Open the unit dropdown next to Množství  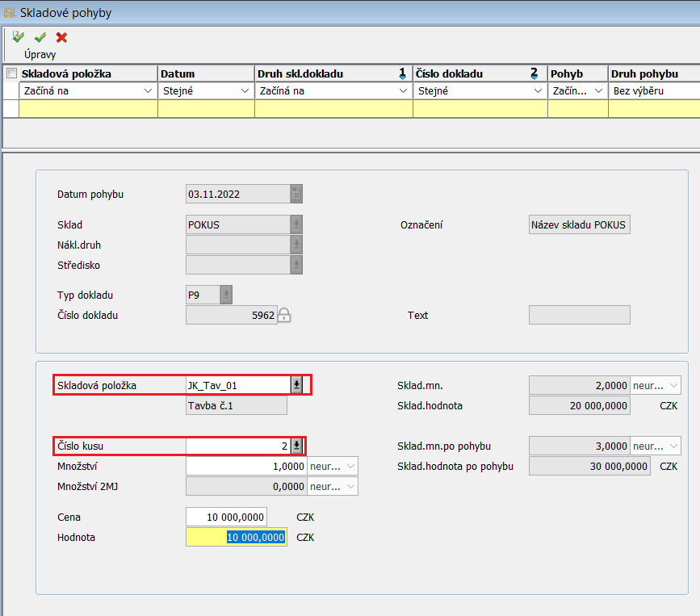point(349,466)
